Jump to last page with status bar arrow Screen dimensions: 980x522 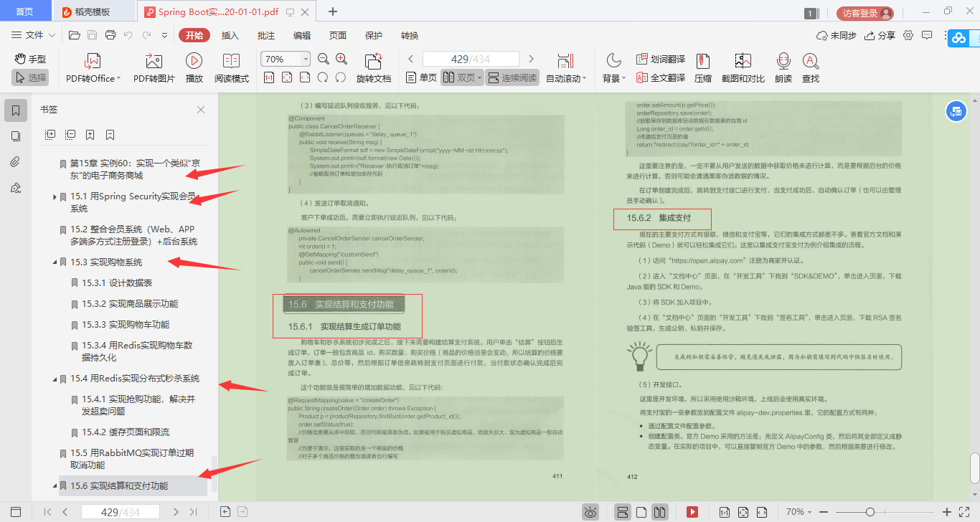point(193,512)
